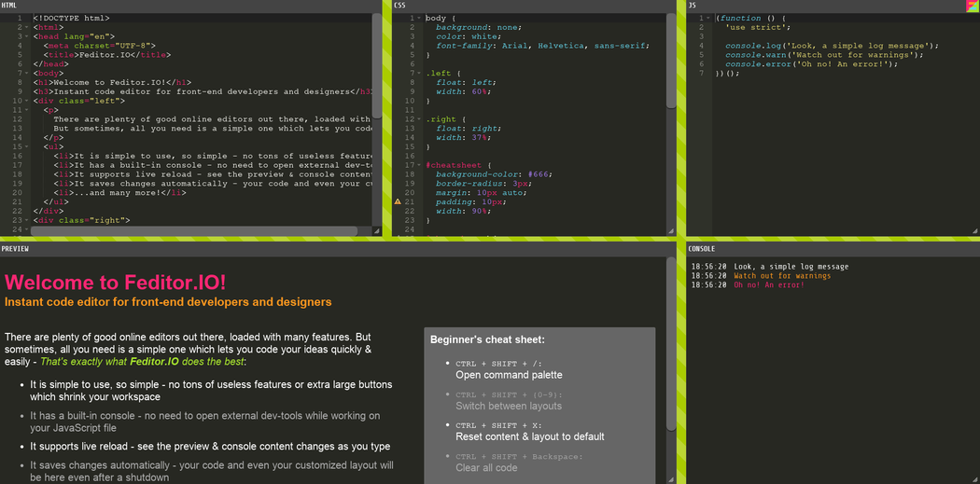Select the CSS panel header
This screenshot has width=980, height=484.
coord(400,6)
